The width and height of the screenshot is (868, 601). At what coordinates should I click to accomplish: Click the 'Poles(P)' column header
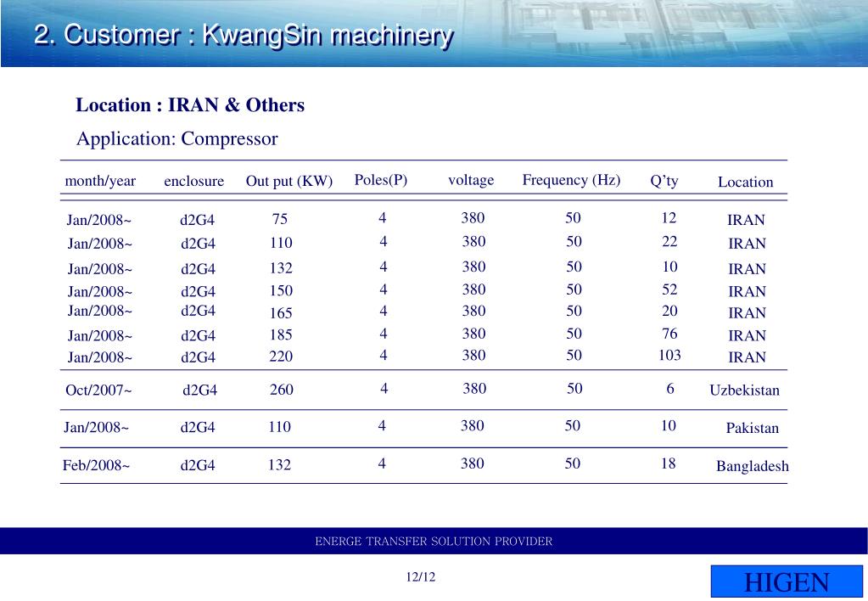381,180
